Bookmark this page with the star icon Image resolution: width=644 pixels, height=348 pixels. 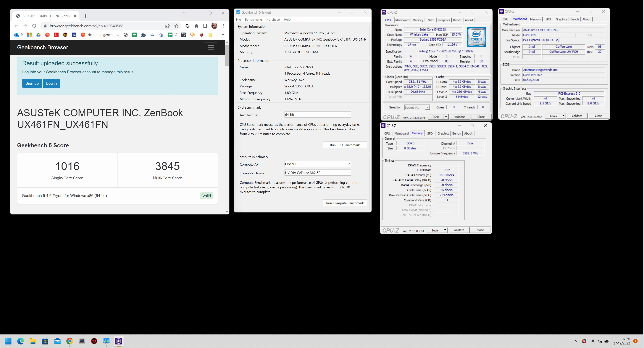pyautogui.click(x=177, y=26)
